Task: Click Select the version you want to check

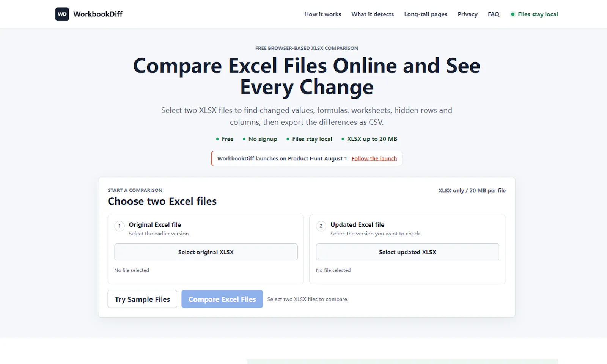Action: [x=375, y=234]
